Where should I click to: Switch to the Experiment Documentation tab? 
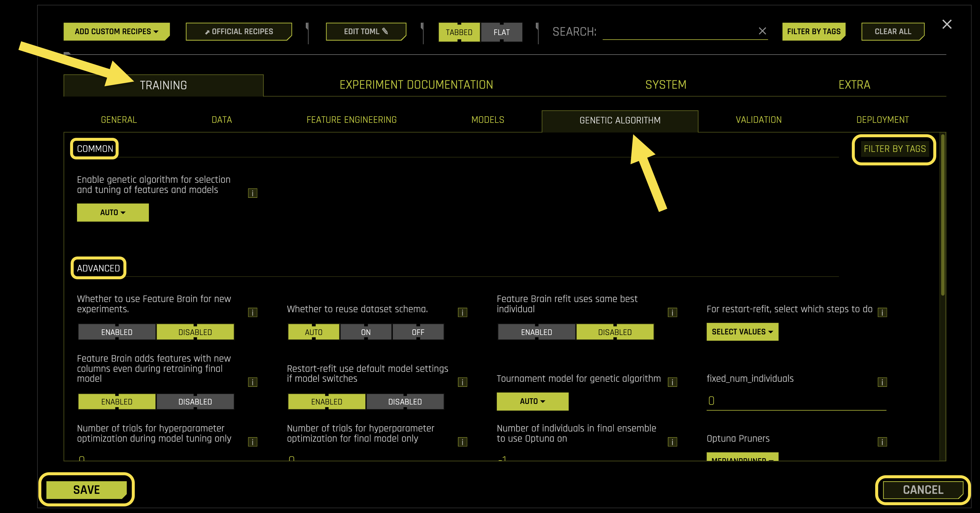(x=416, y=85)
